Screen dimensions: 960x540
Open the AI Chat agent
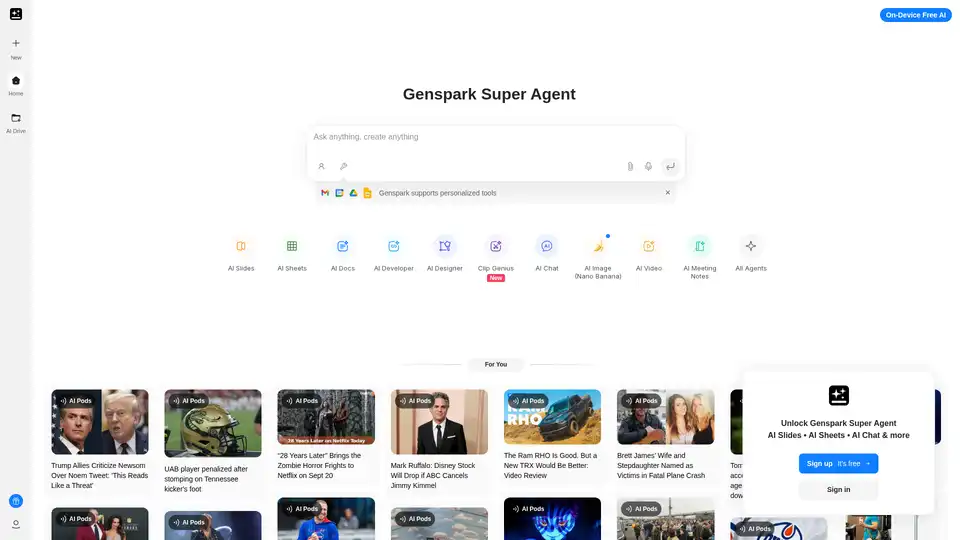[547, 246]
